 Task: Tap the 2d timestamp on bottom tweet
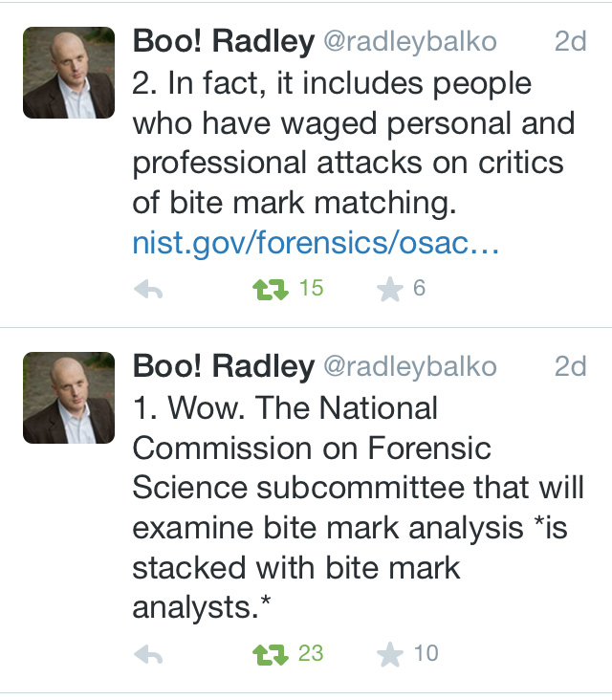(570, 366)
